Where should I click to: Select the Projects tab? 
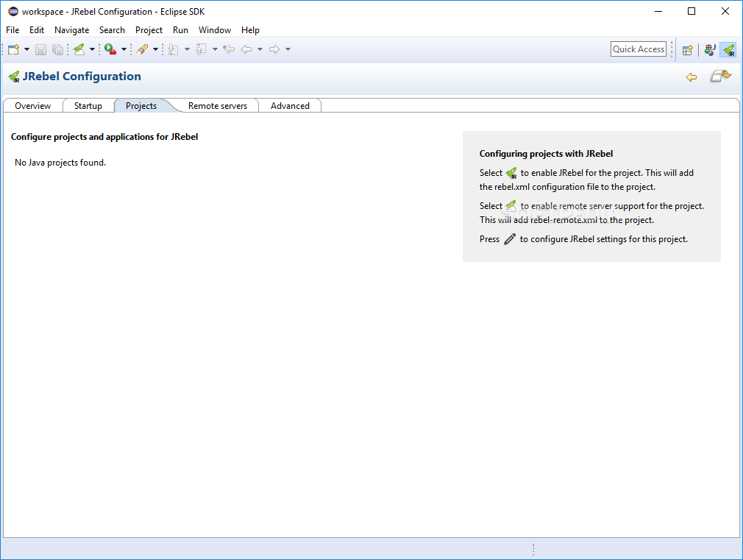(141, 106)
